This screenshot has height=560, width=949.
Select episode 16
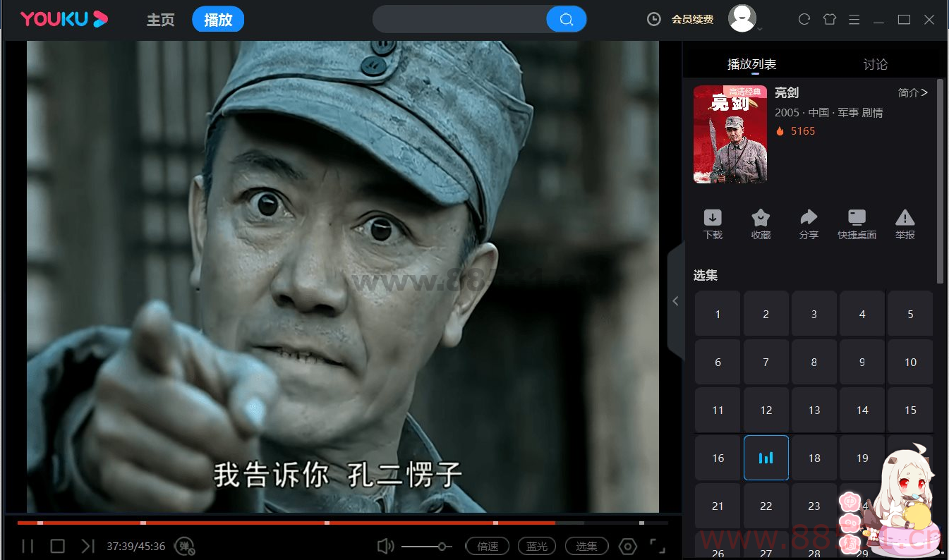718,458
